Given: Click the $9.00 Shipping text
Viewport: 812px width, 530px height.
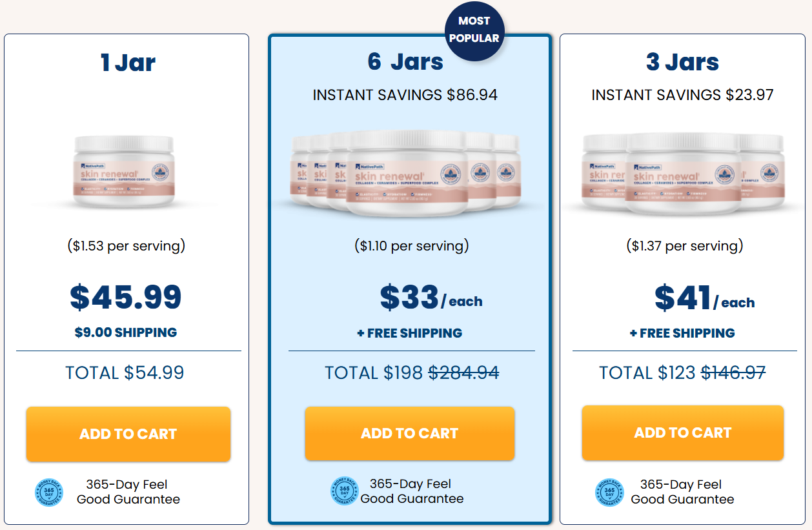Looking at the screenshot, I should click(x=126, y=332).
